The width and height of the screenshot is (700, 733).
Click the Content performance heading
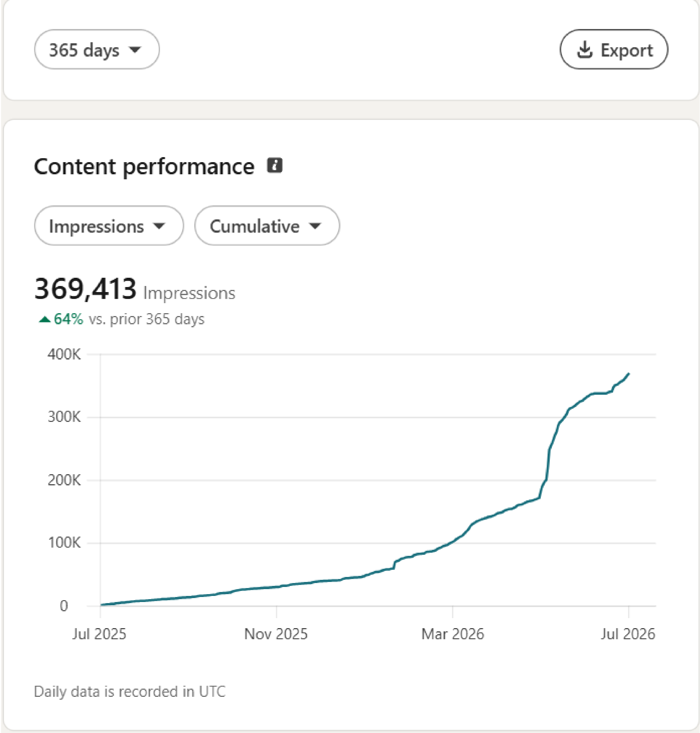144,166
